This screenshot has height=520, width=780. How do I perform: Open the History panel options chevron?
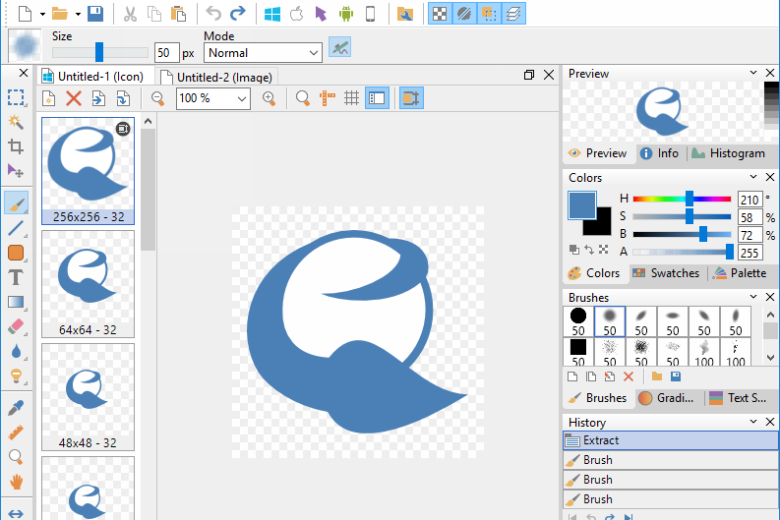tap(754, 421)
